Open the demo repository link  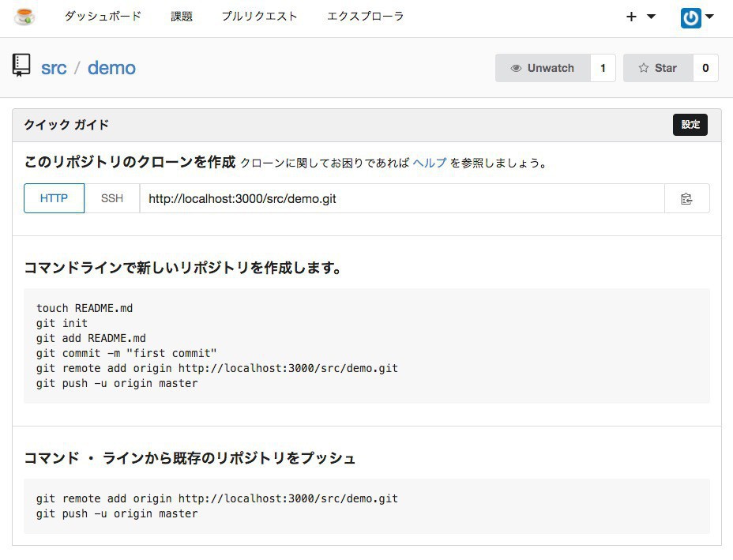[111, 68]
